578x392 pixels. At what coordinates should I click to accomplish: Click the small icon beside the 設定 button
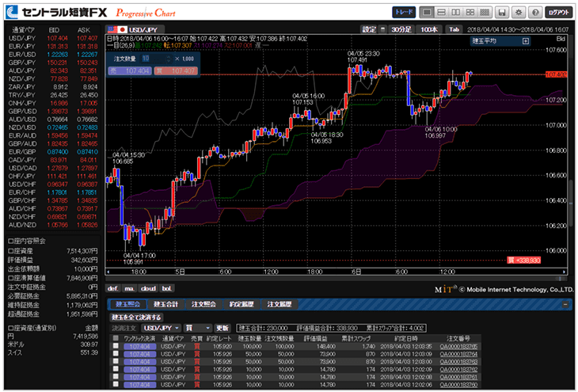pyautogui.click(x=383, y=29)
